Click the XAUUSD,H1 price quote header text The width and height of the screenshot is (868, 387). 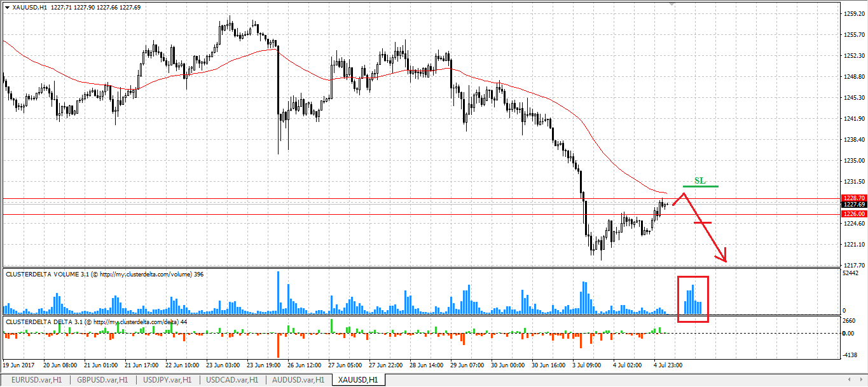point(76,7)
